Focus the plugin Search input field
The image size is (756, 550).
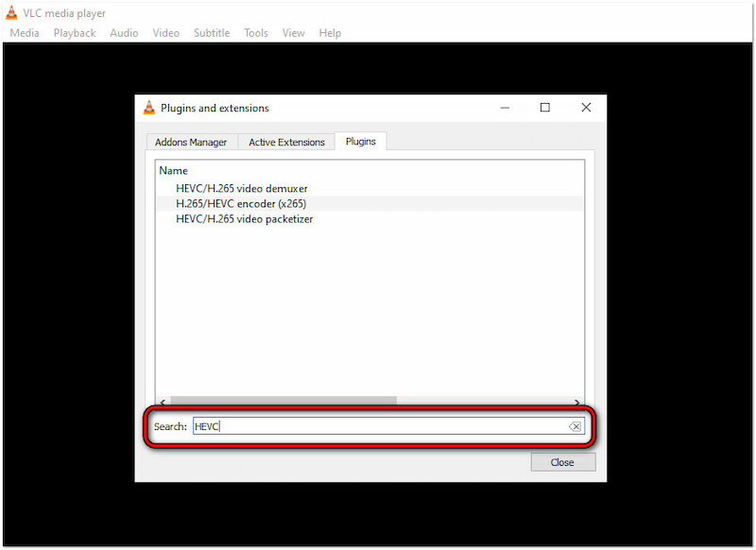point(378,427)
